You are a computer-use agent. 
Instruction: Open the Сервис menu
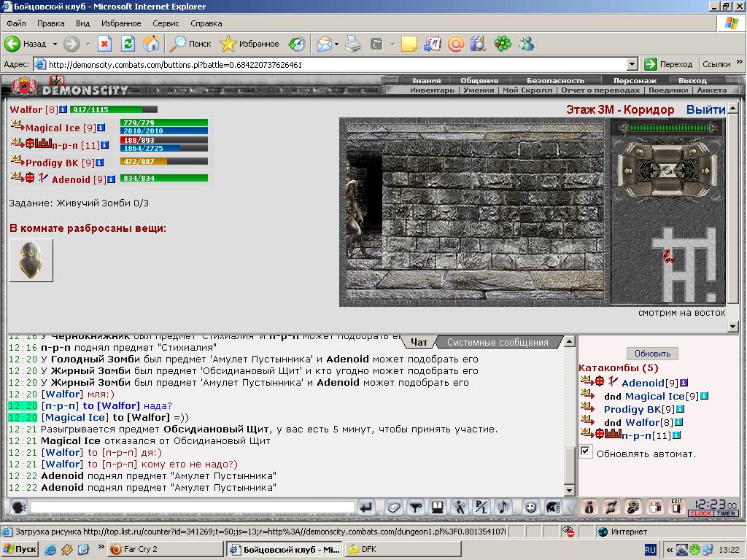coord(166,23)
